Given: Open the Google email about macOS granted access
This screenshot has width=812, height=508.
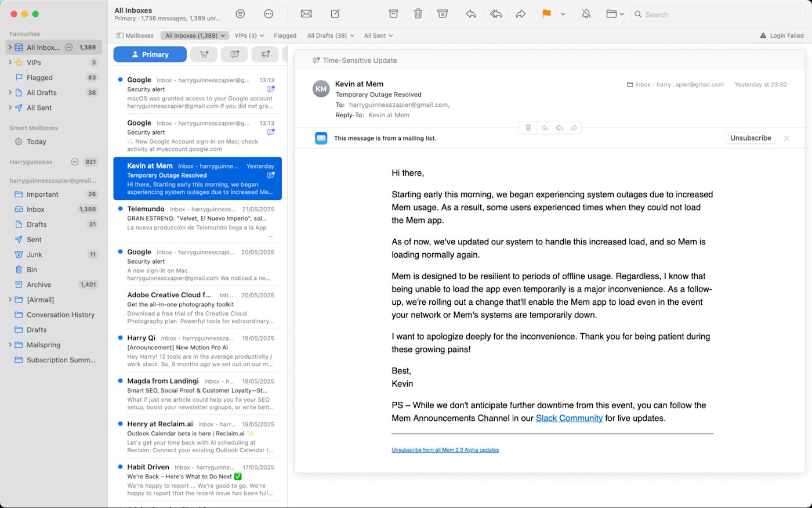Looking at the screenshot, I should click(197, 93).
